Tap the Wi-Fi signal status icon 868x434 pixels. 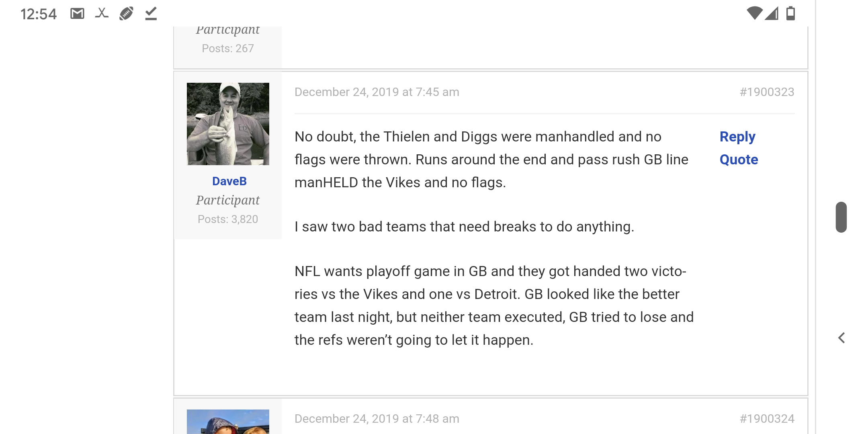[x=754, y=13]
